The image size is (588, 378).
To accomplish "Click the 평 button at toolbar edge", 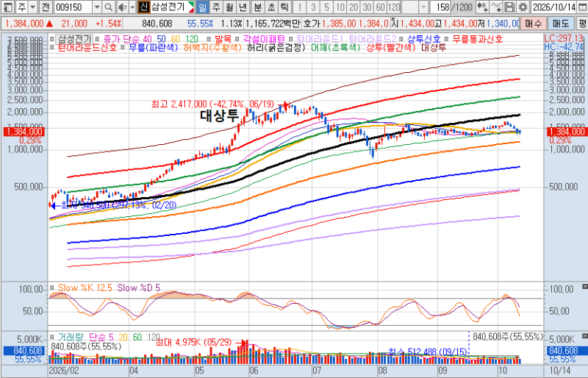I will 582,24.
